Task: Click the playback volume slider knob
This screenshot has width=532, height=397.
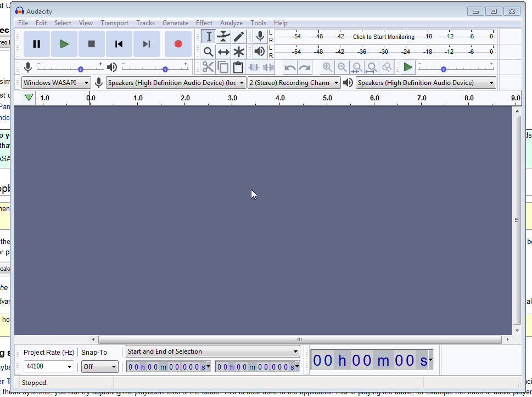Action: 165,70
